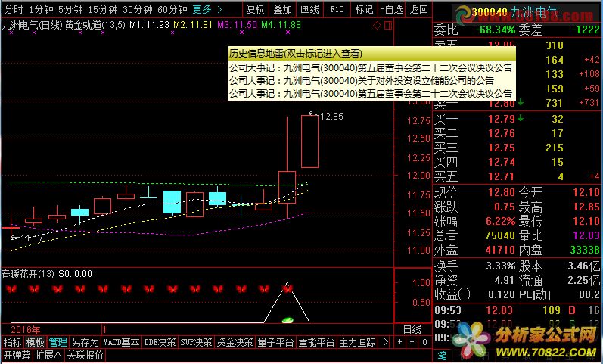Click the latest tall red candlestick
The height and width of the screenshot is (364, 603).
tap(309, 142)
